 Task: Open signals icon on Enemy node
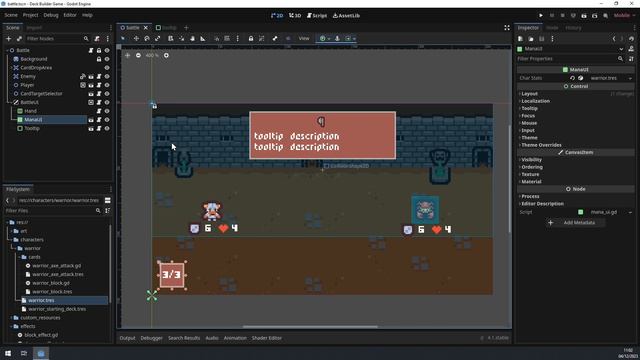coord(83,76)
